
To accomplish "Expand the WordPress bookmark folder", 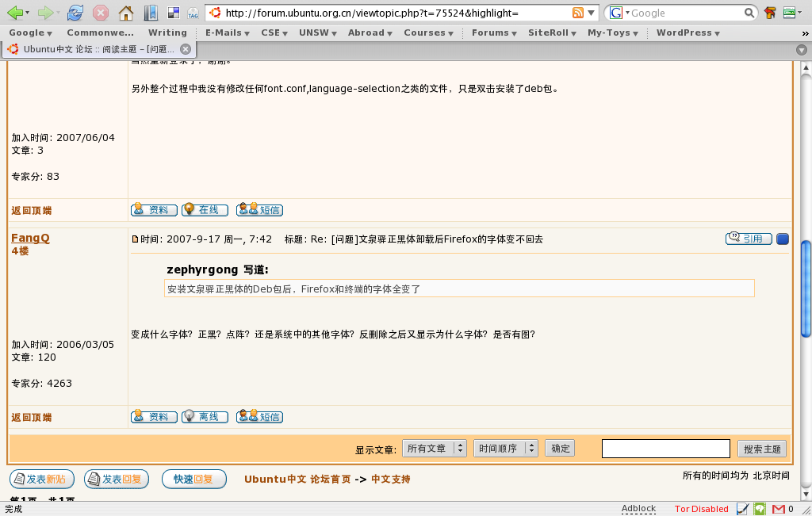I will 688,32.
